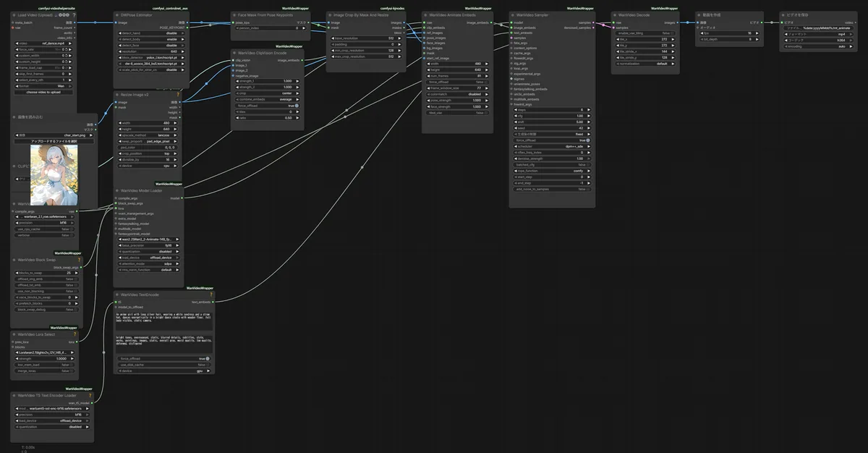The image size is (868, 453).
Task: Click アップロードするファイルを選択 button
Action: tap(55, 141)
